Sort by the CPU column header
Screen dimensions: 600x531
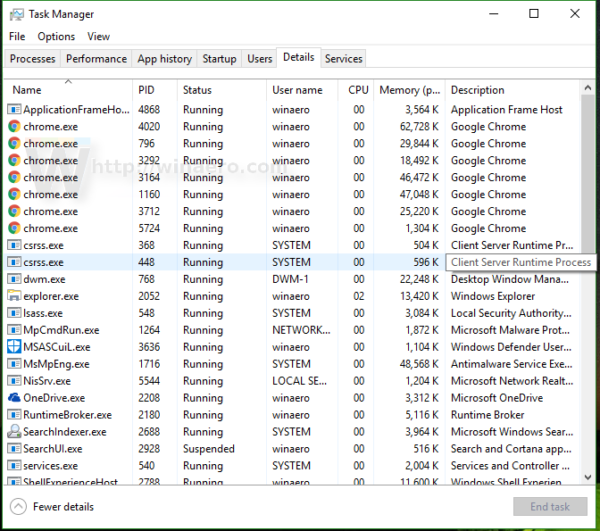click(356, 90)
